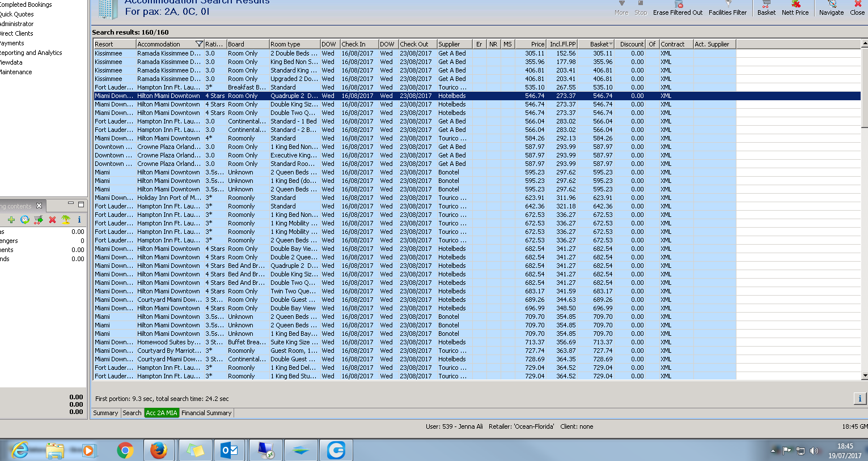
Task: Click the Check In column header
Action: pos(359,44)
